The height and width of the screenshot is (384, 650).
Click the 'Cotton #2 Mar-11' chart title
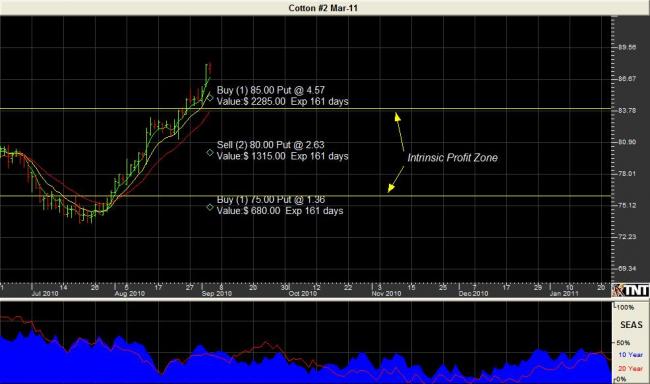[x=323, y=8]
